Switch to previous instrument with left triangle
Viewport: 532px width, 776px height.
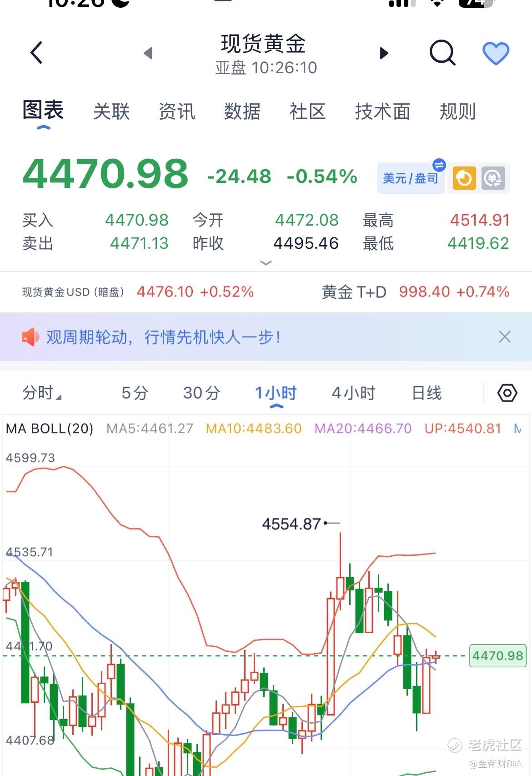tap(148, 53)
